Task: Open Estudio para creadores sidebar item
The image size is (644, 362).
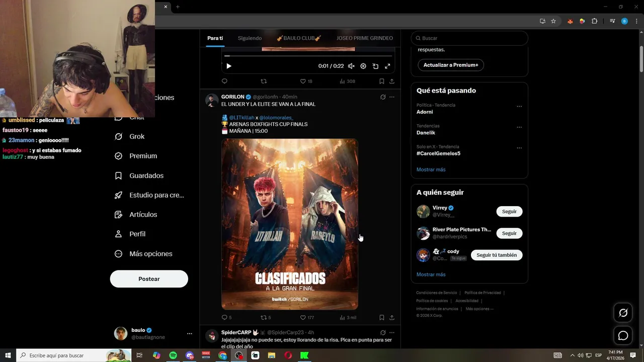Action: click(x=149, y=195)
